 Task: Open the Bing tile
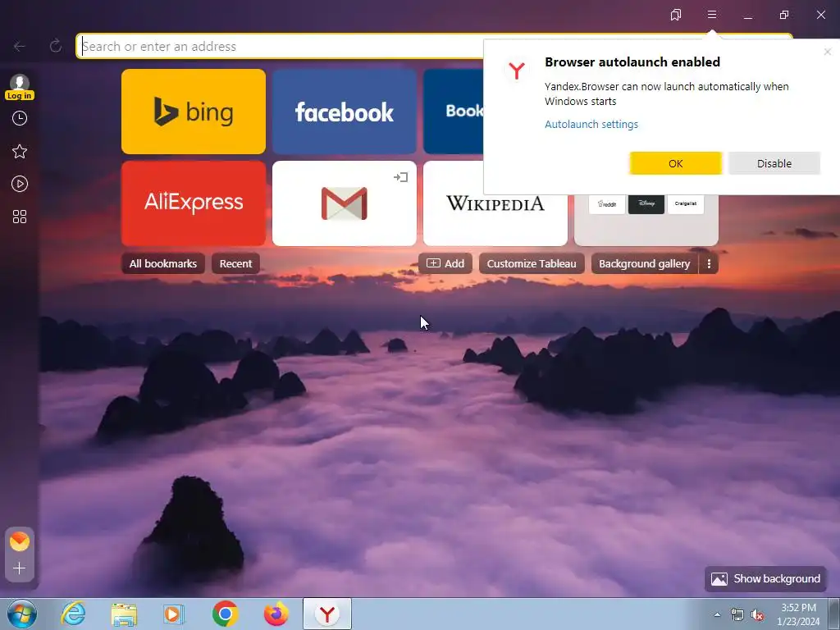194,112
